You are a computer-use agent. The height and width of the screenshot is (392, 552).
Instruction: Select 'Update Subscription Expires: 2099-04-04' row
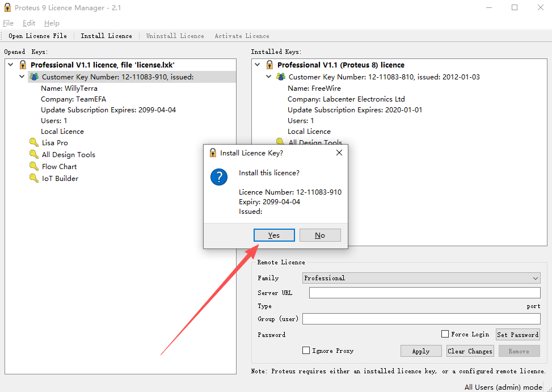108,110
